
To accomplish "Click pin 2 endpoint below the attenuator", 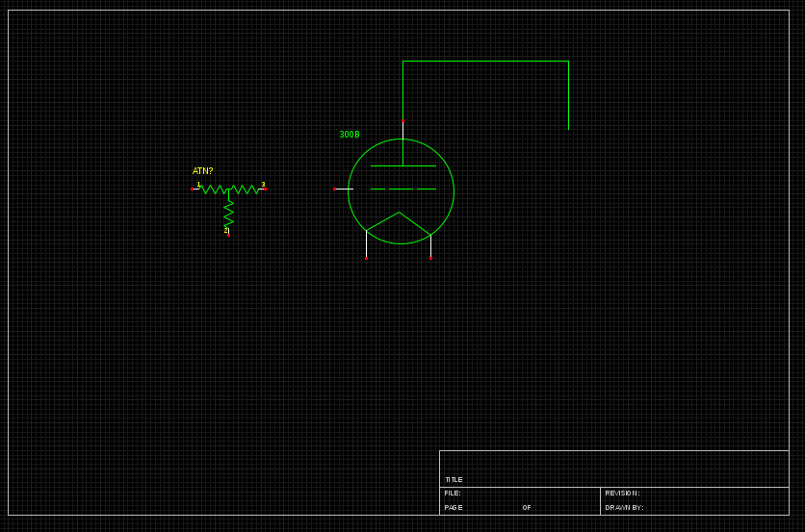I will click(228, 234).
